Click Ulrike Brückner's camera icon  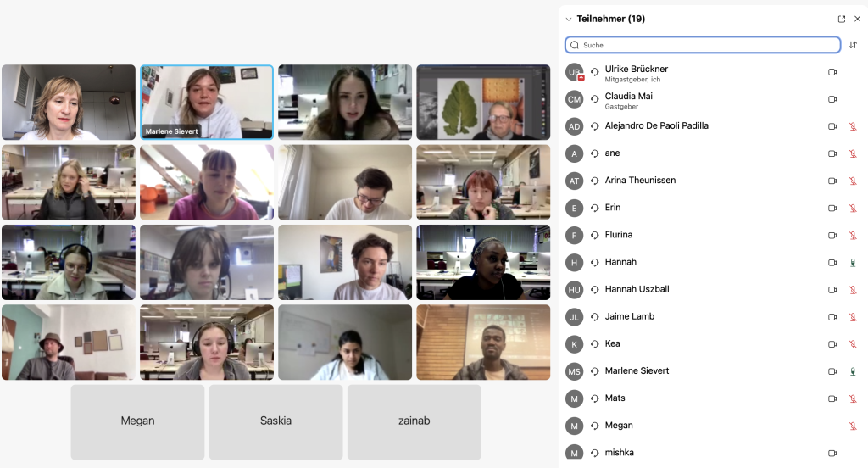pyautogui.click(x=832, y=72)
